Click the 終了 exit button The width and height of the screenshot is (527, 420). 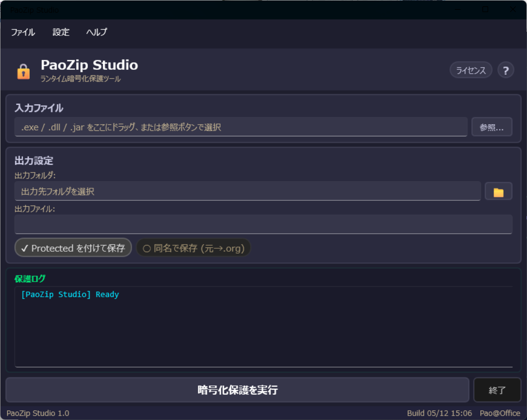[497, 390]
